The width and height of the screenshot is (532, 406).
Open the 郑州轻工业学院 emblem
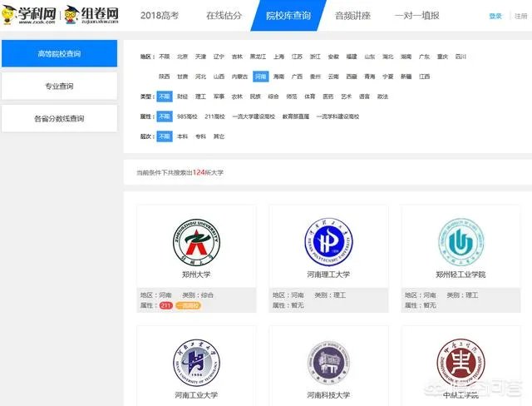point(461,241)
